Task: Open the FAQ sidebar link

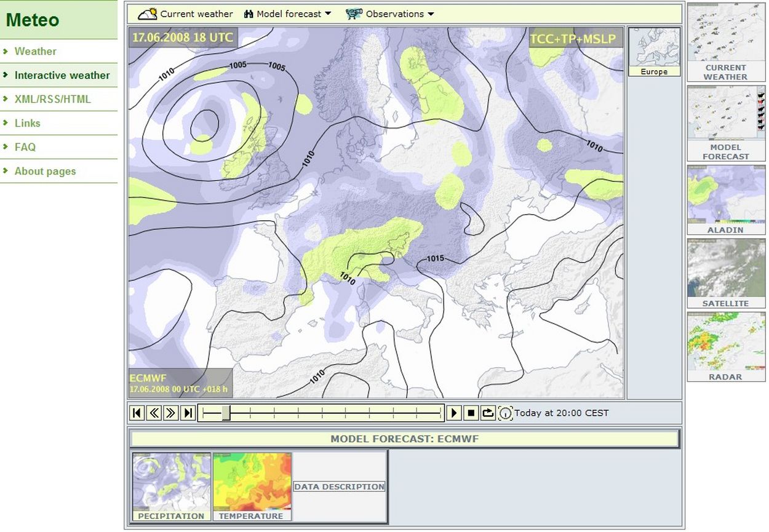Action: coord(25,147)
